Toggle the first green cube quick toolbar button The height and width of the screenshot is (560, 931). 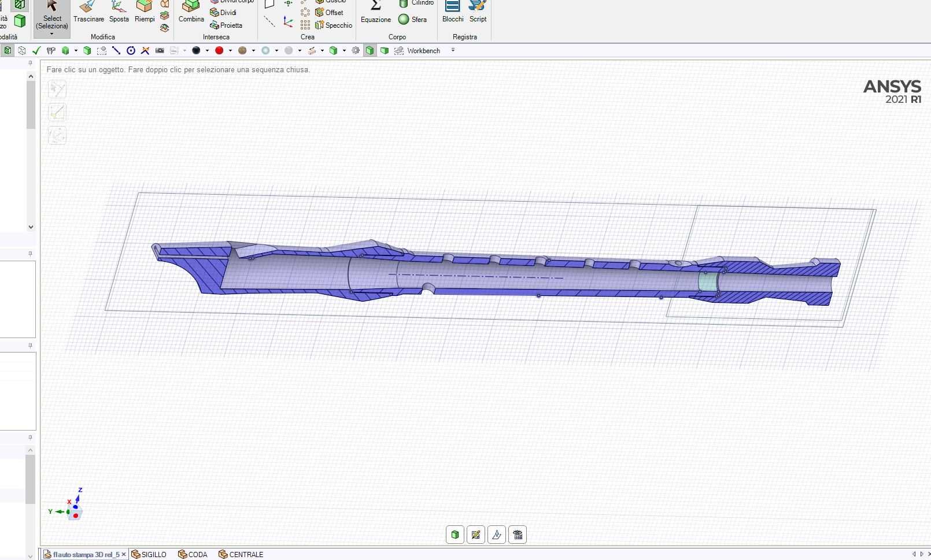point(8,51)
